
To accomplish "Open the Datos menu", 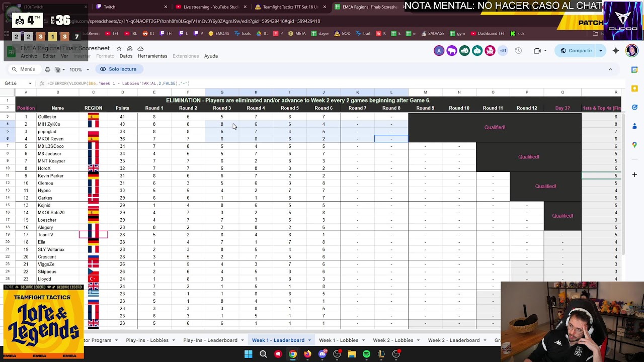I will click(126, 56).
